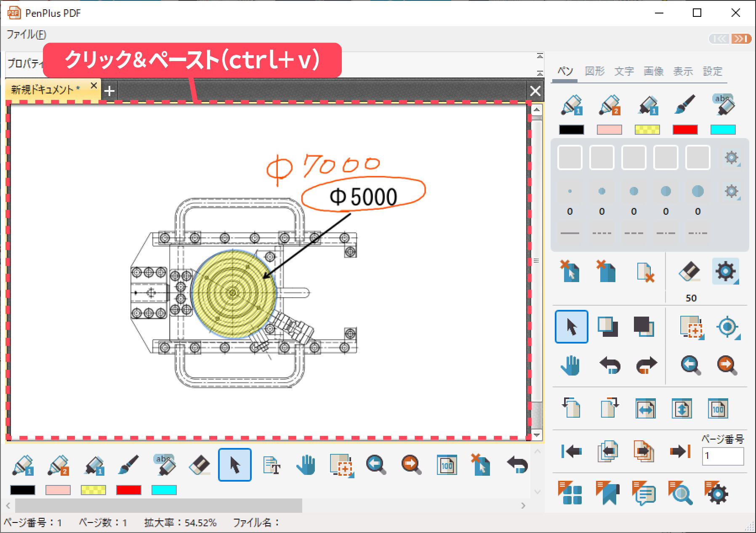Open the thumbnail grid view icon
The width and height of the screenshot is (756, 533).
(x=570, y=493)
